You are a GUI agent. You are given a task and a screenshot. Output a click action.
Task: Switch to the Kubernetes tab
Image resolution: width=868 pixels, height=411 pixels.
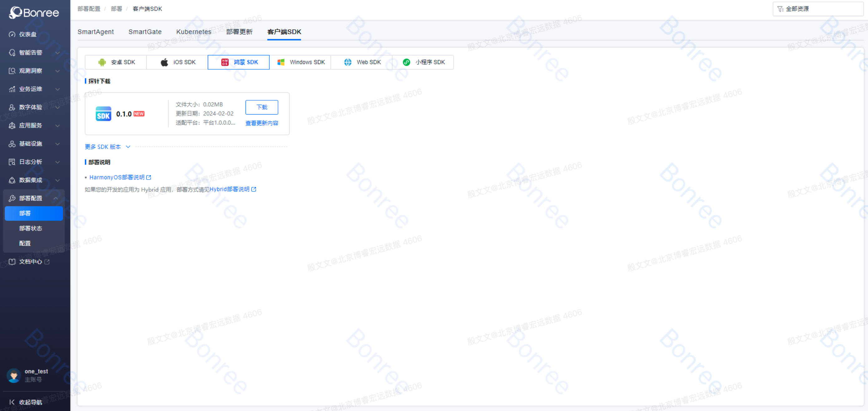[193, 32]
